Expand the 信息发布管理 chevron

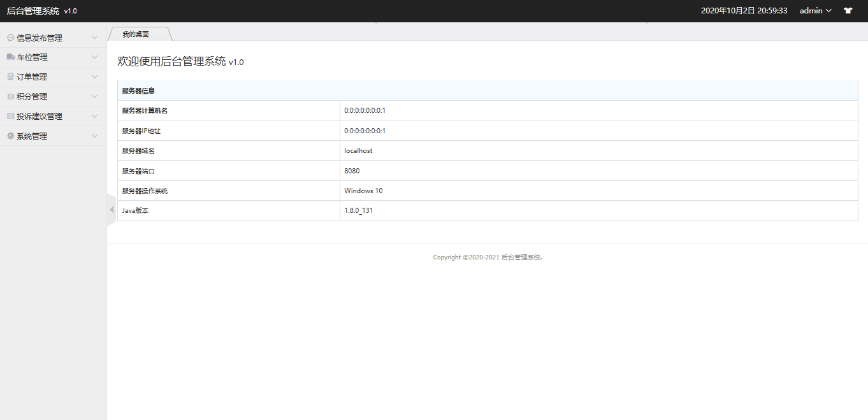pos(95,38)
